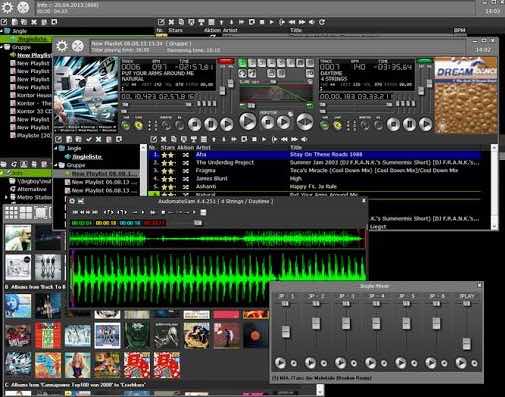Pause the left deck

tap(211, 124)
